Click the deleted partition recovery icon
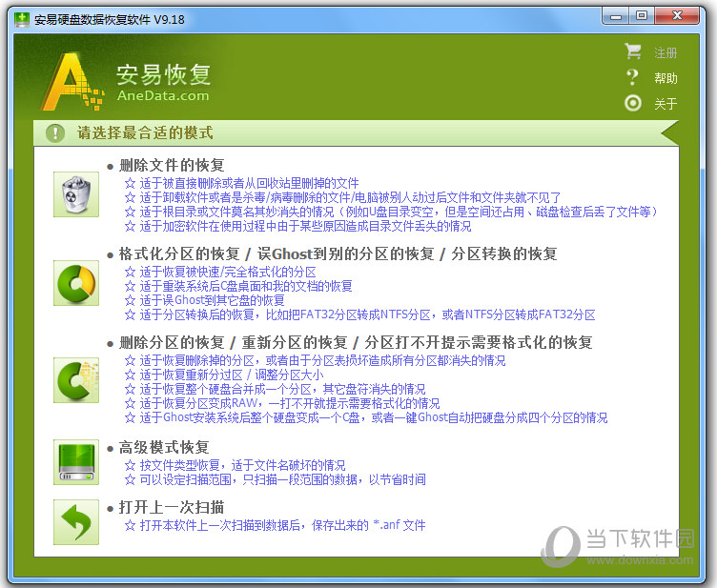 (76, 380)
